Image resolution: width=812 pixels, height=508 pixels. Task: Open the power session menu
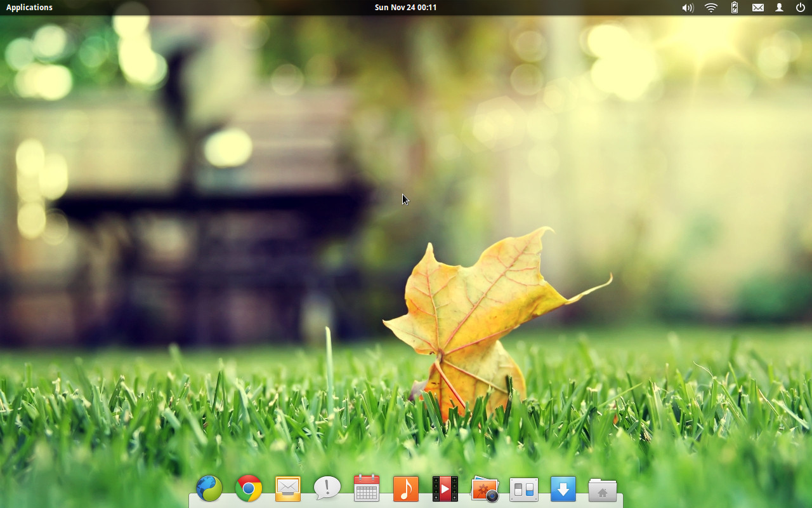pos(801,8)
